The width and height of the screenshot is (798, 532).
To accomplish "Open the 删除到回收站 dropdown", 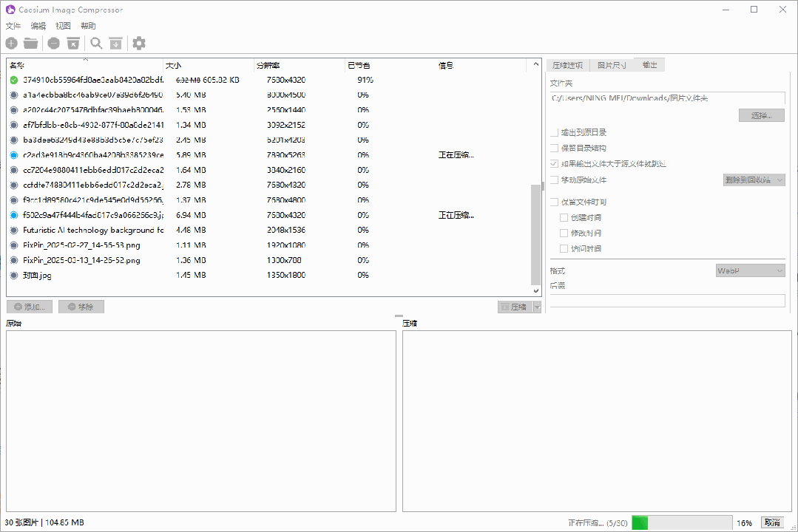I will pyautogui.click(x=754, y=180).
